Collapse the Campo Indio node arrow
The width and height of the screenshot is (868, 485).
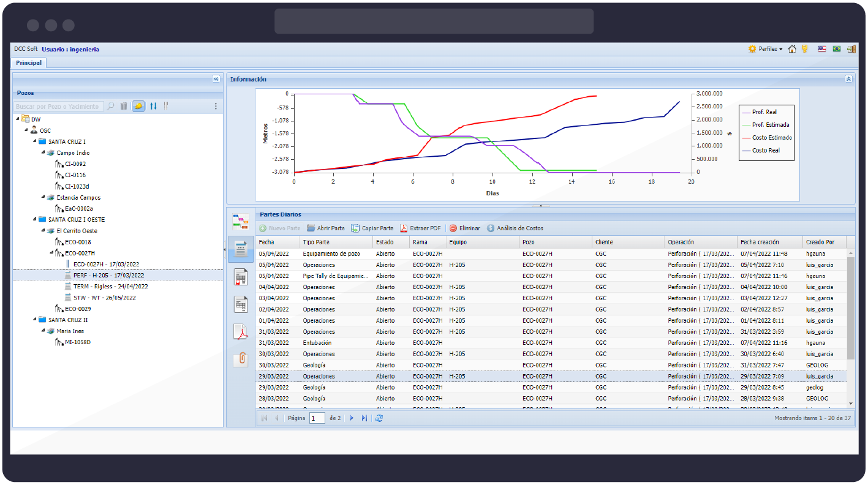click(43, 152)
